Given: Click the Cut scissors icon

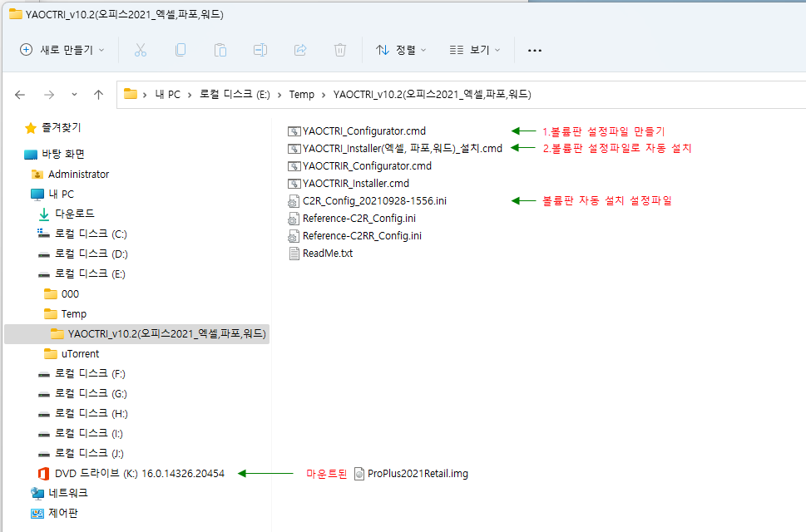Looking at the screenshot, I should (x=141, y=50).
